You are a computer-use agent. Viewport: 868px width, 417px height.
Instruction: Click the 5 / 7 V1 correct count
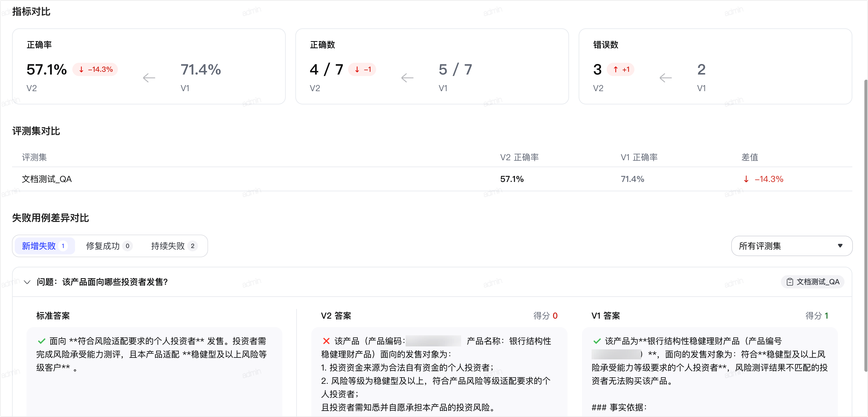click(455, 69)
